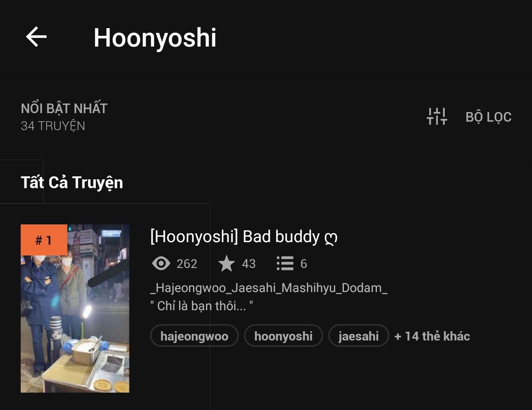Viewport: 532px width, 410px height.
Task: Click the orange #1 rank badge
Action: [44, 240]
